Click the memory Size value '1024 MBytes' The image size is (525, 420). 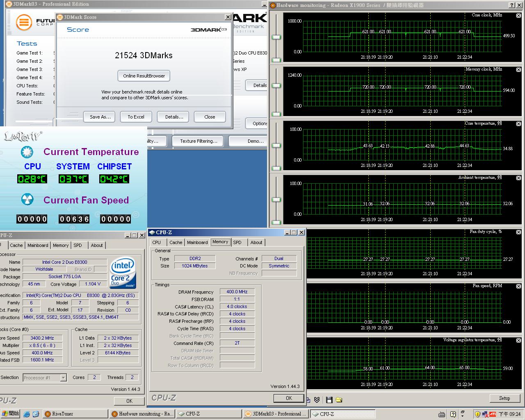tap(195, 266)
